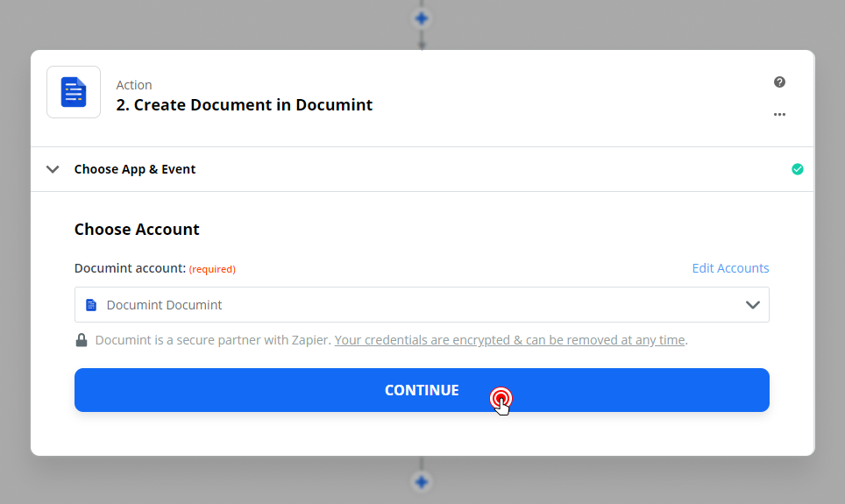Follow the credentials are encrypted link
845x504 pixels.
510,340
